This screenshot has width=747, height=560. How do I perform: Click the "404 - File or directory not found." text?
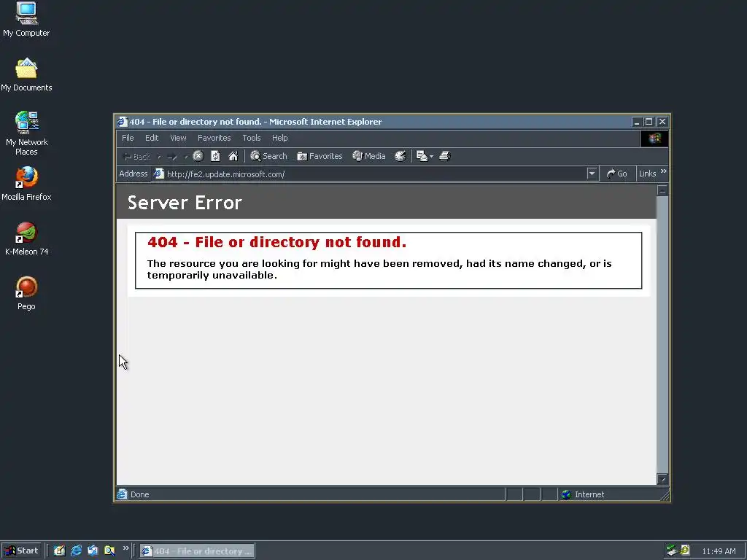click(x=276, y=242)
